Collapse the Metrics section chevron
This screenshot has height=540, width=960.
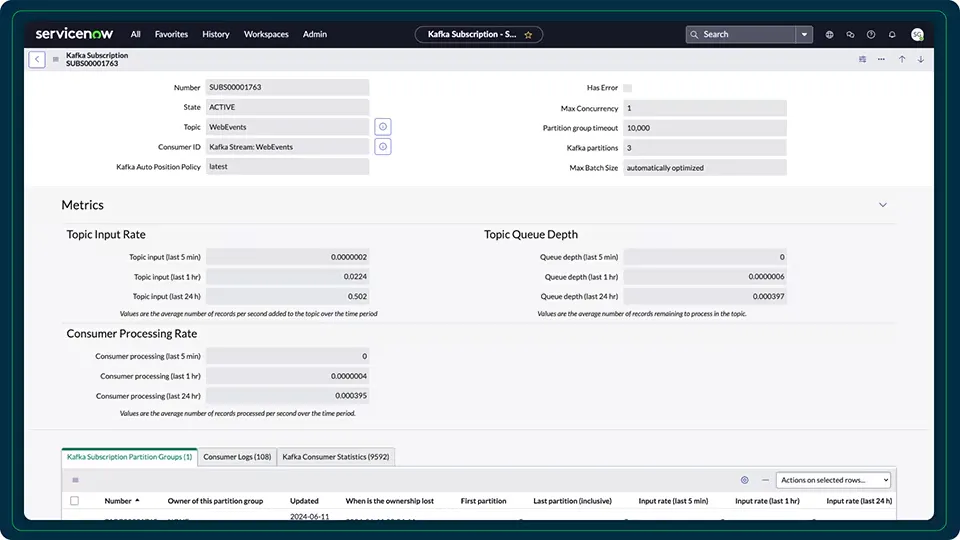[x=883, y=205]
